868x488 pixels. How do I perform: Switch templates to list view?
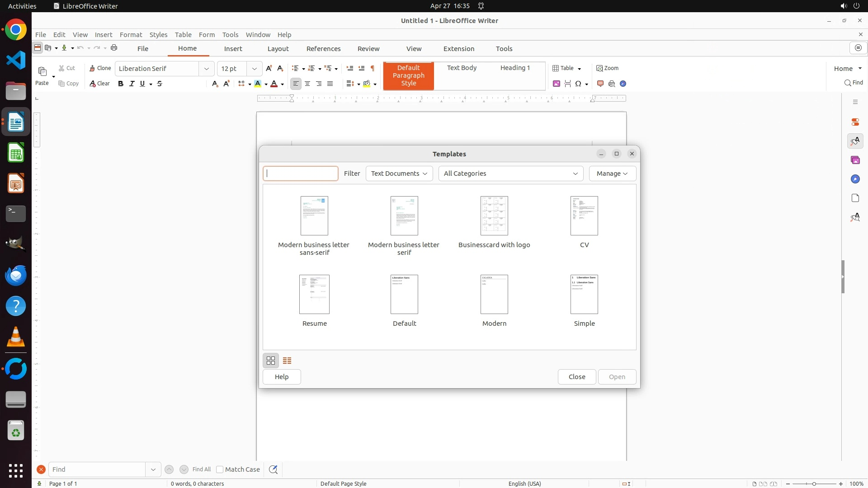pyautogui.click(x=287, y=361)
